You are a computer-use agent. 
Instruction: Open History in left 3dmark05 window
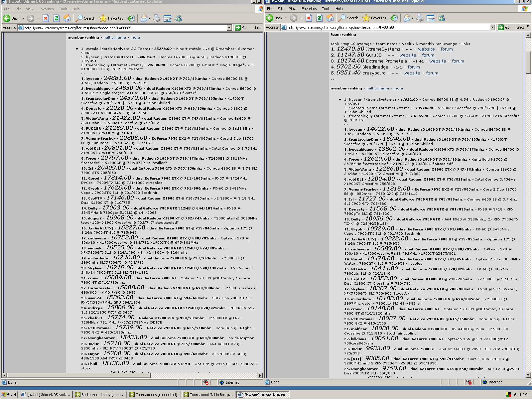(x=131, y=18)
